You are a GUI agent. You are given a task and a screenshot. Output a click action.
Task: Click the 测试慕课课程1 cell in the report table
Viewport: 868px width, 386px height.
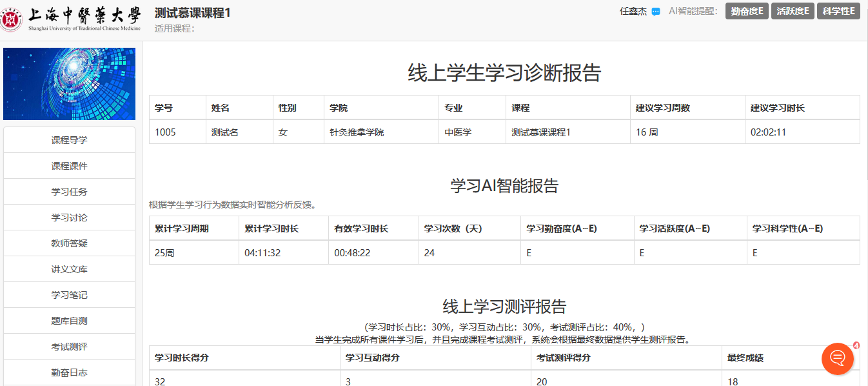point(541,132)
